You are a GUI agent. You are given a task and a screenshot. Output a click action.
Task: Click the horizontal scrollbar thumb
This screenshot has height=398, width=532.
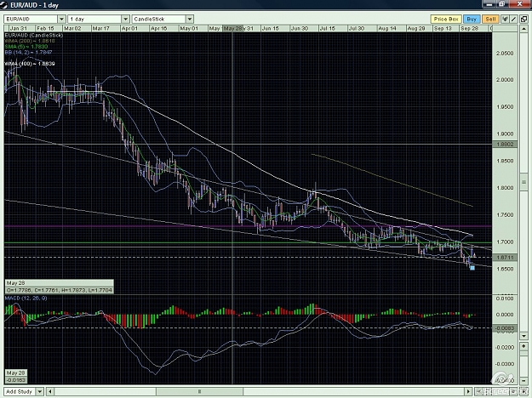pyautogui.click(x=199, y=391)
